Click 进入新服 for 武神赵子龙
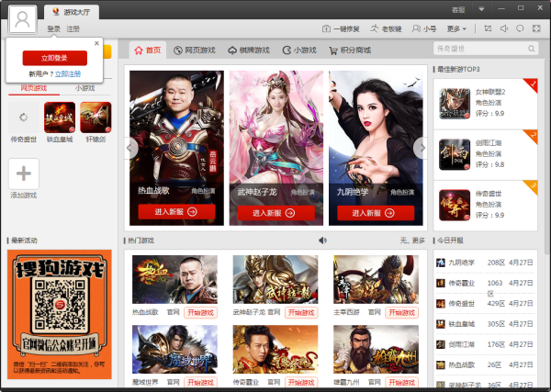551x392 pixels. 276,213
